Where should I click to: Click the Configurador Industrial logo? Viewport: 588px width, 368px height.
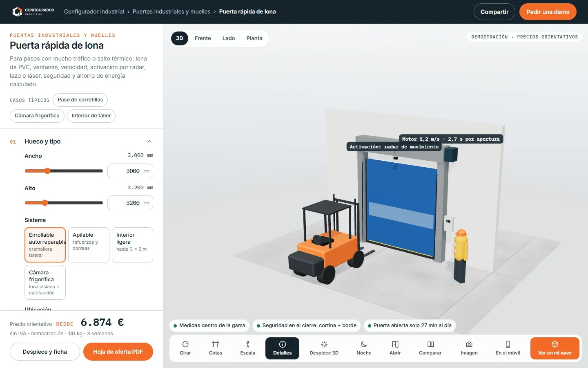(33, 11)
